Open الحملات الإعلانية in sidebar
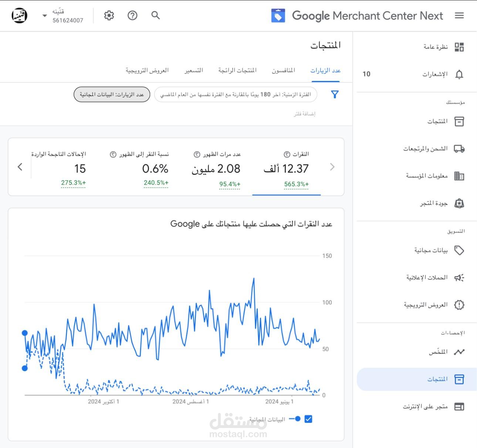477x448 pixels. click(427, 278)
